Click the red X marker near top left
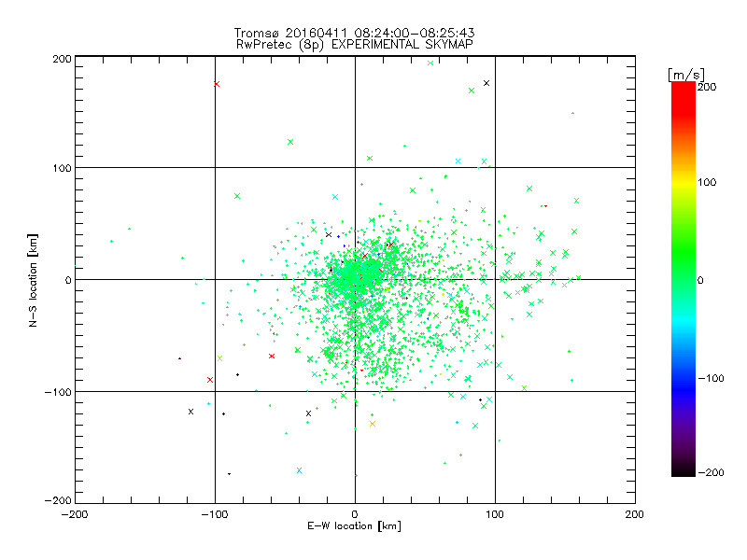The height and width of the screenshot is (560, 747). tap(217, 84)
